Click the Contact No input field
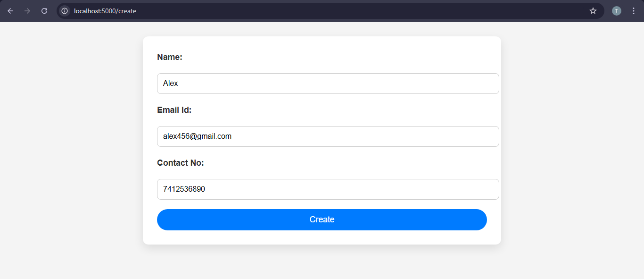Viewport: 644px width, 279px height. pos(328,189)
